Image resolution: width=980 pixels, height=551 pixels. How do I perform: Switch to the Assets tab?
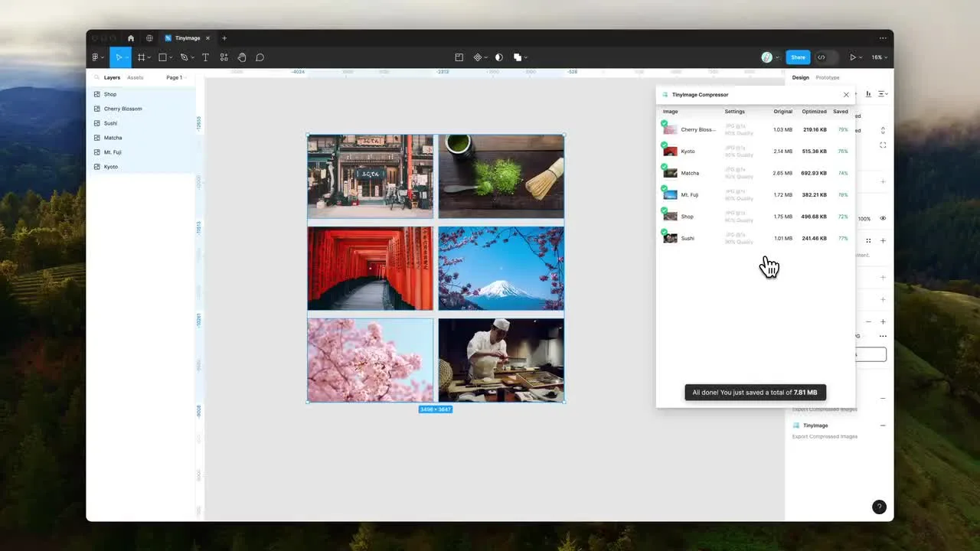(136, 77)
